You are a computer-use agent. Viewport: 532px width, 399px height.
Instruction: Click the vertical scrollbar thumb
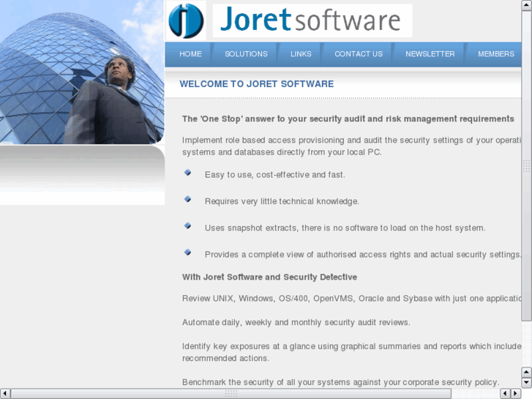point(526,165)
